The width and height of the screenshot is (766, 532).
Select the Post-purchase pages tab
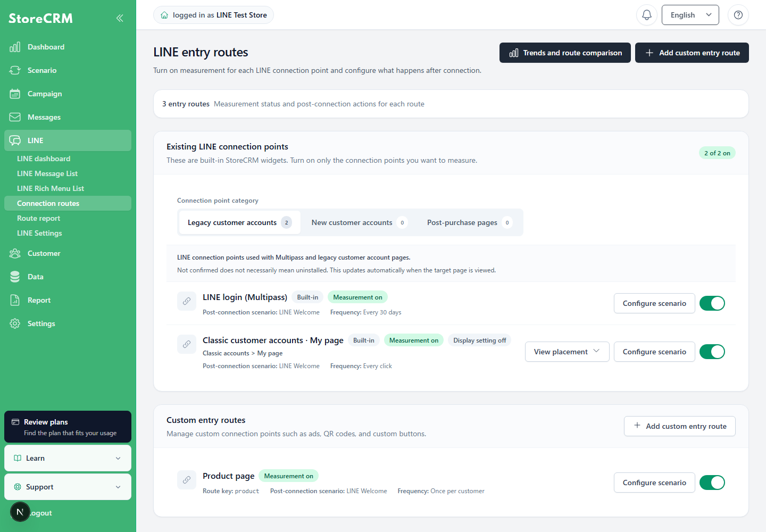click(x=469, y=222)
